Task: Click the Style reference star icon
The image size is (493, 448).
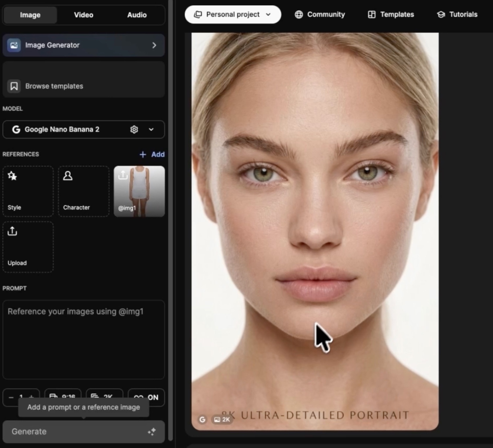Action: pos(12,176)
